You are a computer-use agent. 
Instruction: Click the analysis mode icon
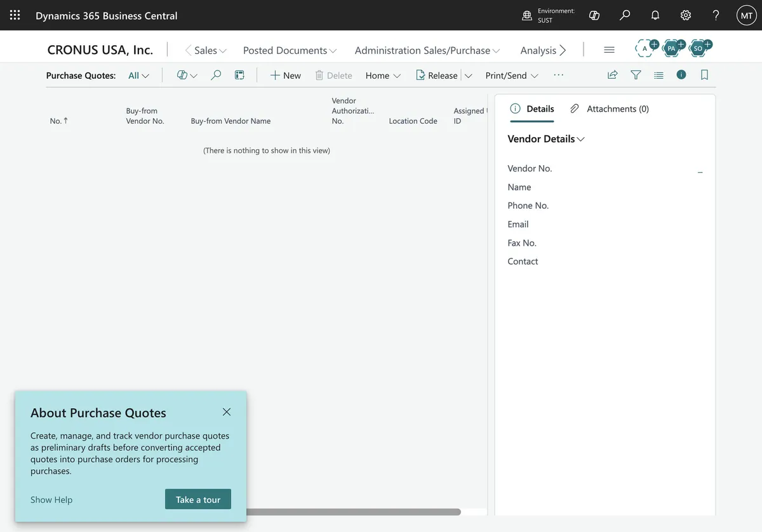pos(239,75)
